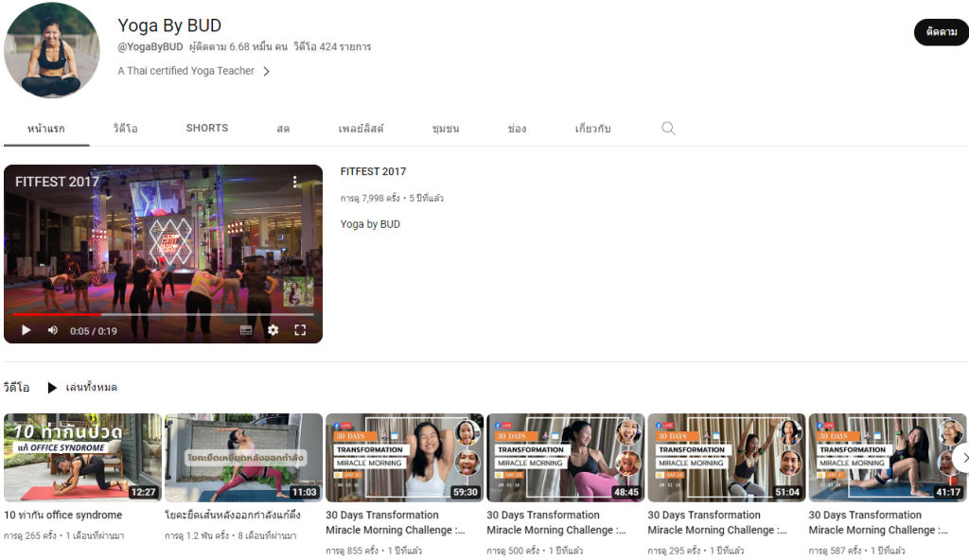The width and height of the screenshot is (969, 560).
Task: Seek using the video progress bar
Action: 163,314
